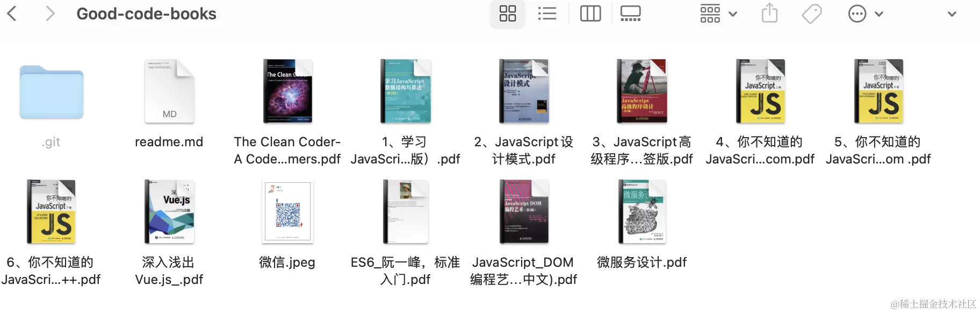The width and height of the screenshot is (980, 313).
Task: Click the '.git' folder name
Action: [51, 142]
